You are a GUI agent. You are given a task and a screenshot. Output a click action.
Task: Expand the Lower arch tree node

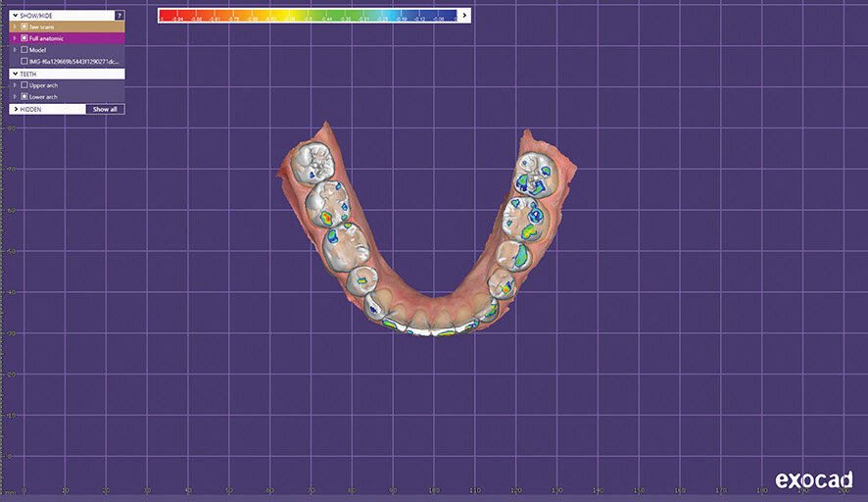pyautogui.click(x=15, y=97)
